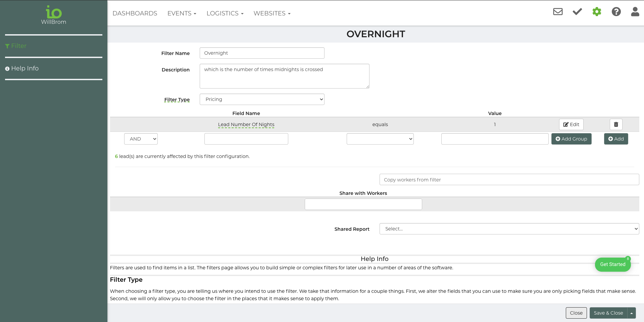This screenshot has width=644, height=322.
Task: Open the green settings gear
Action: [597, 12]
